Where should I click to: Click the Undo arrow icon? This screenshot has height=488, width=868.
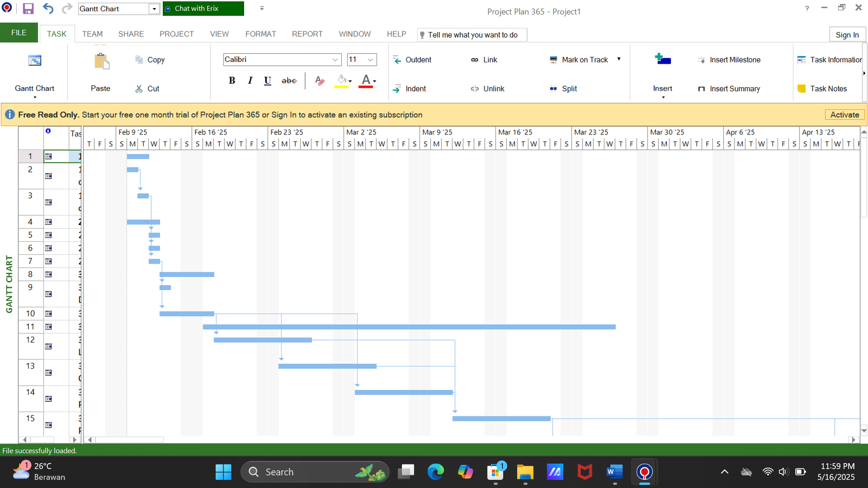[x=48, y=9]
